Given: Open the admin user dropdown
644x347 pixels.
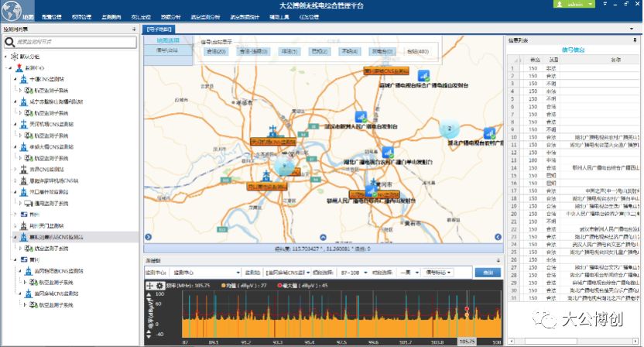Looking at the screenshot, I should pyautogui.click(x=574, y=4).
